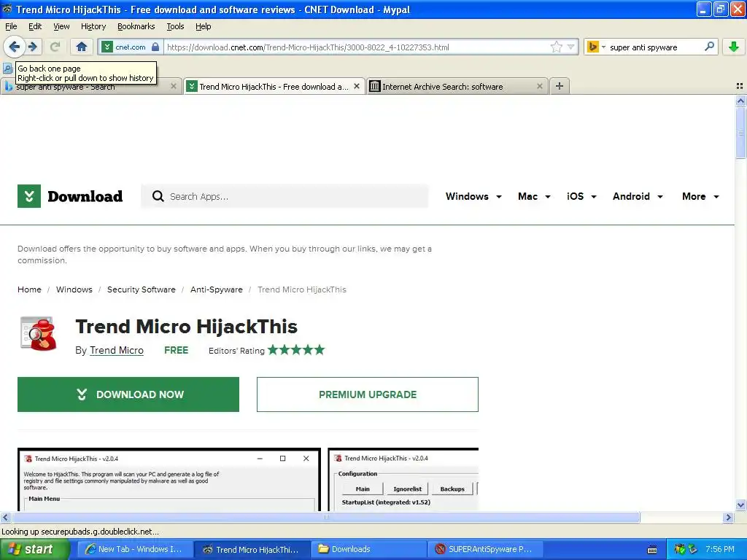The image size is (747, 560).
Task: Open the Edit menu
Action: 35,26
